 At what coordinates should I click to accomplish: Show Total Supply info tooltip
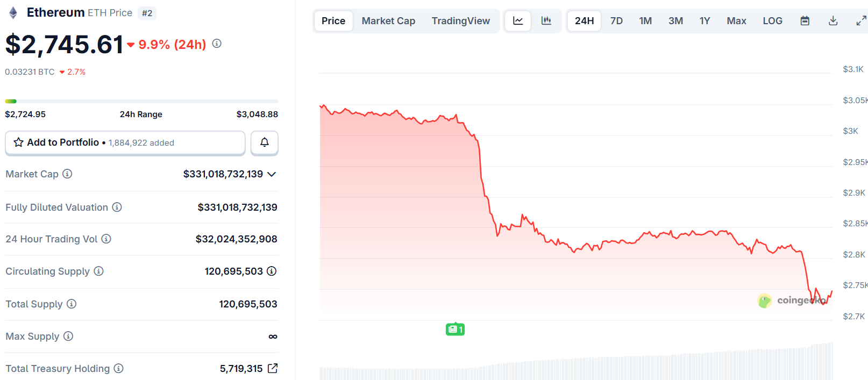(72, 304)
